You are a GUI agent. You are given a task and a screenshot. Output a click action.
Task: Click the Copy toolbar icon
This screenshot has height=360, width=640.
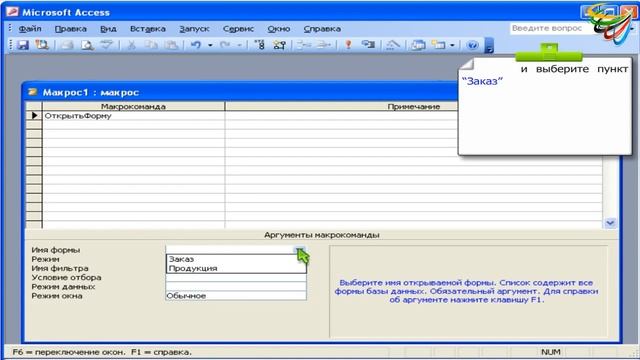click(x=151, y=45)
